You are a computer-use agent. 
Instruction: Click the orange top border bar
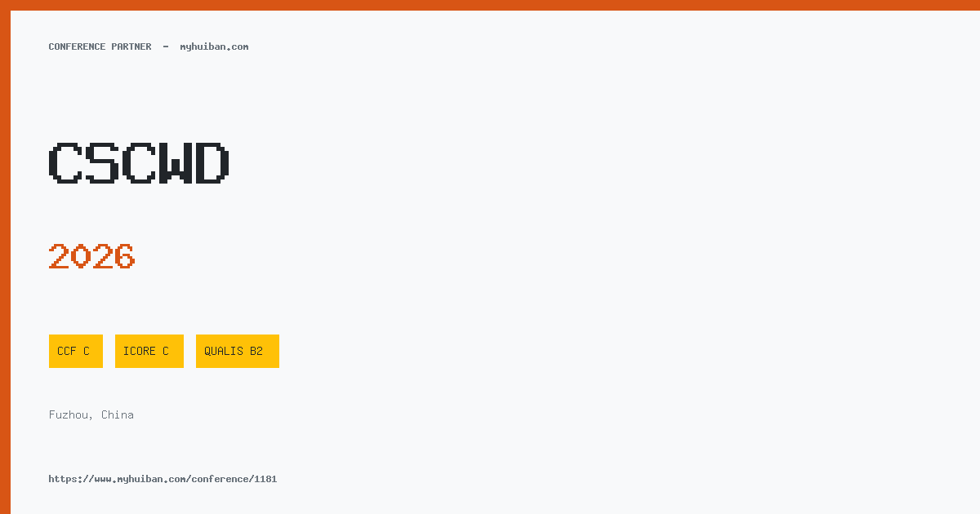490,5
